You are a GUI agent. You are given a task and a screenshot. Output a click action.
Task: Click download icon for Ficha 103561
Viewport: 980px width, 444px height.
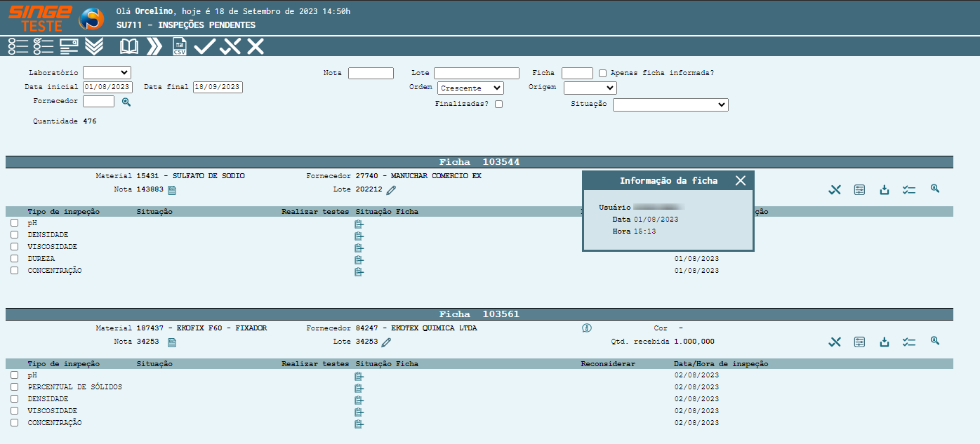pos(885,342)
